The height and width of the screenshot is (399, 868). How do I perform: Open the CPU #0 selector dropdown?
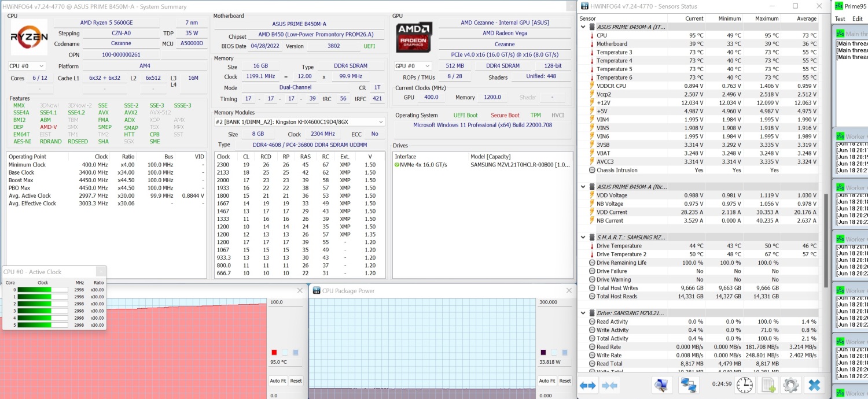[x=27, y=66]
